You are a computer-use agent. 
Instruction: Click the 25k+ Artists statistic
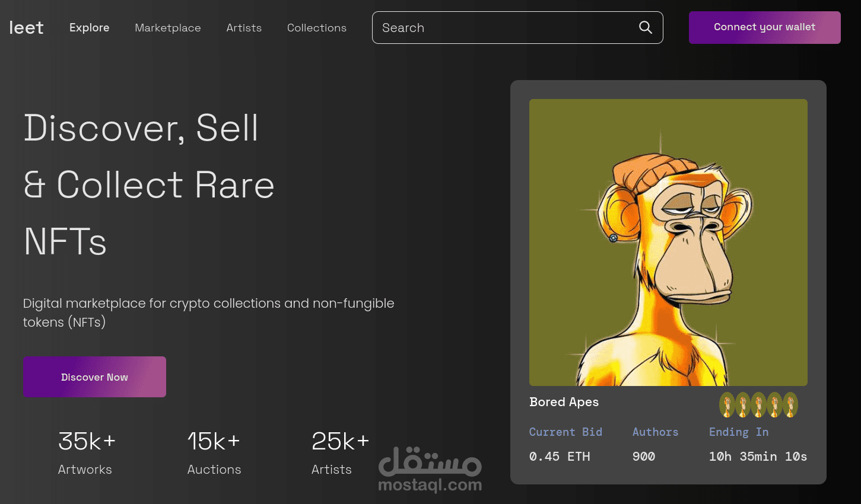[340, 453]
